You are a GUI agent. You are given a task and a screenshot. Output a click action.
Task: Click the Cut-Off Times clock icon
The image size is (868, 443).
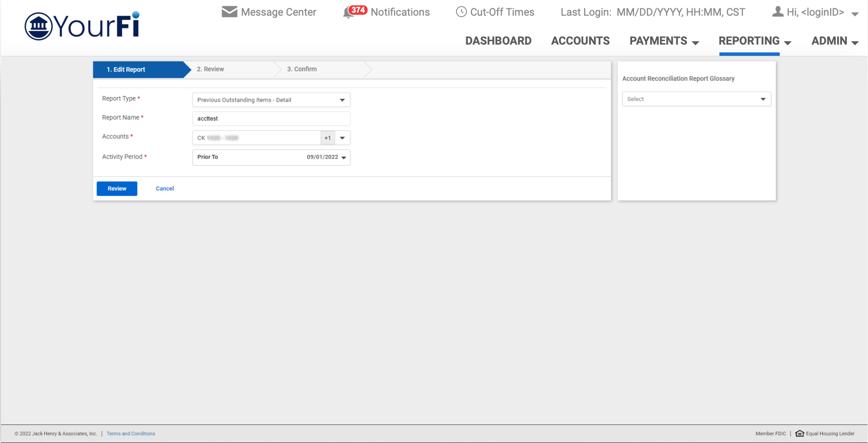tap(461, 12)
